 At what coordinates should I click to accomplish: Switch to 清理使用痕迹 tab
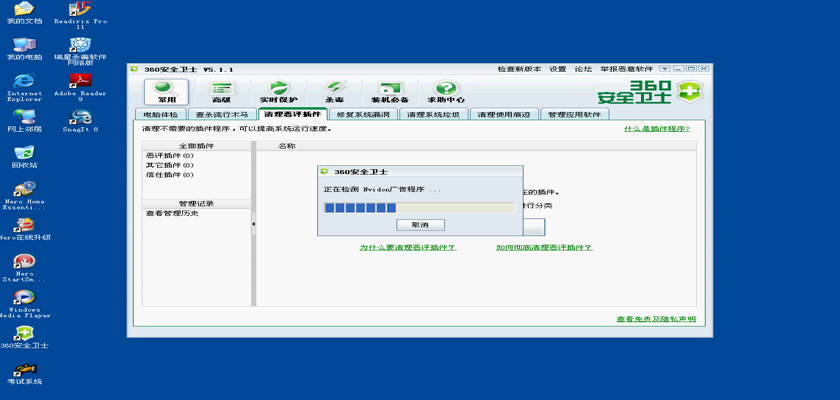pyautogui.click(x=504, y=114)
